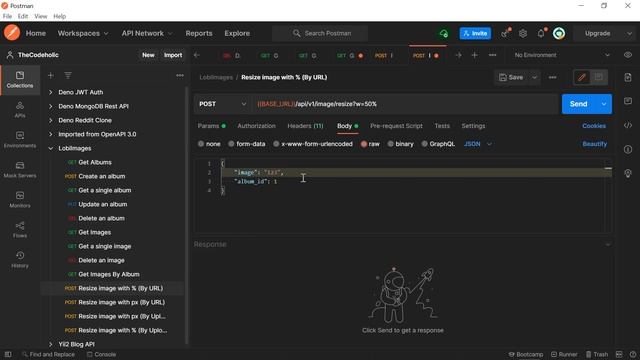Image resolution: width=640 pixels, height=360 pixels.
Task: Click the New button
Action: point(148,55)
